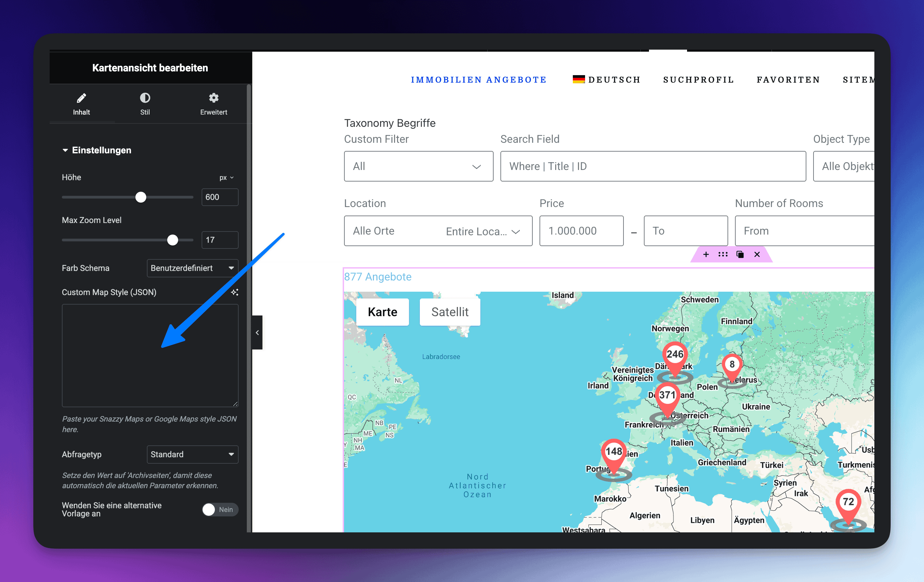The width and height of the screenshot is (924, 582).
Task: Open the Suchprofil menu item
Action: coord(698,80)
